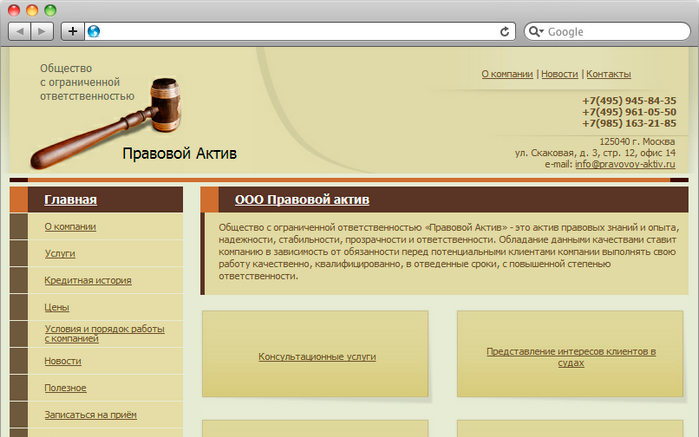Click 'Представление интересов клиентов в судах' tile
The width and height of the screenshot is (699, 437).
click(570, 357)
